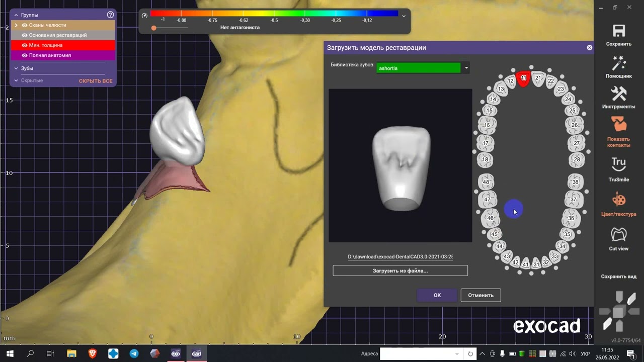The image size is (644, 362).
Task: Click Сохранить вид label
Action: 618,277
